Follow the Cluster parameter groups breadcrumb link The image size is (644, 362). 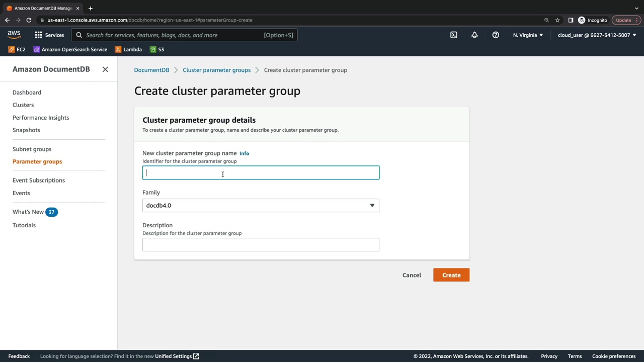click(216, 70)
